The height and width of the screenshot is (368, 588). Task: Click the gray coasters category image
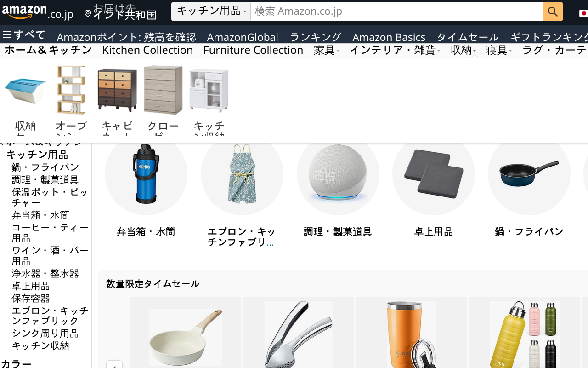[434, 174]
